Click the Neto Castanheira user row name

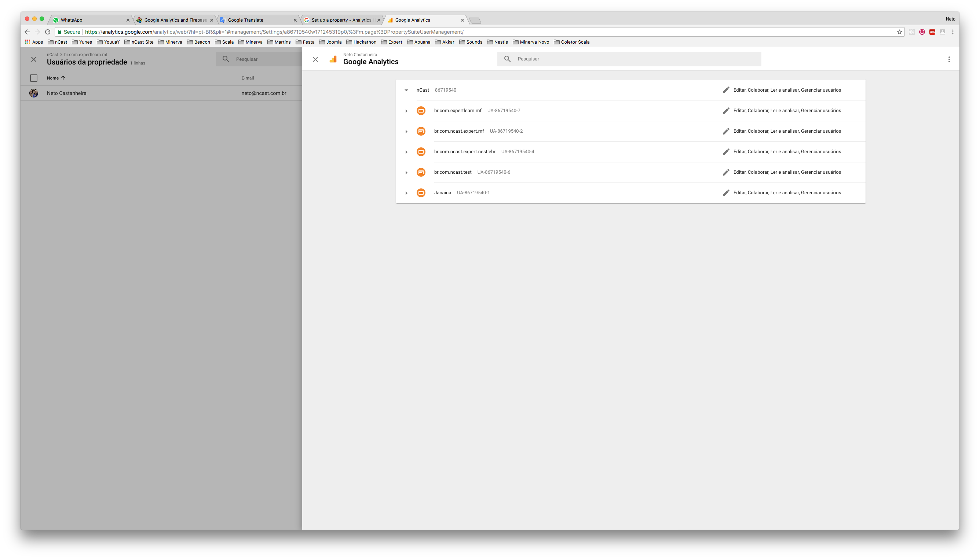[x=66, y=93]
